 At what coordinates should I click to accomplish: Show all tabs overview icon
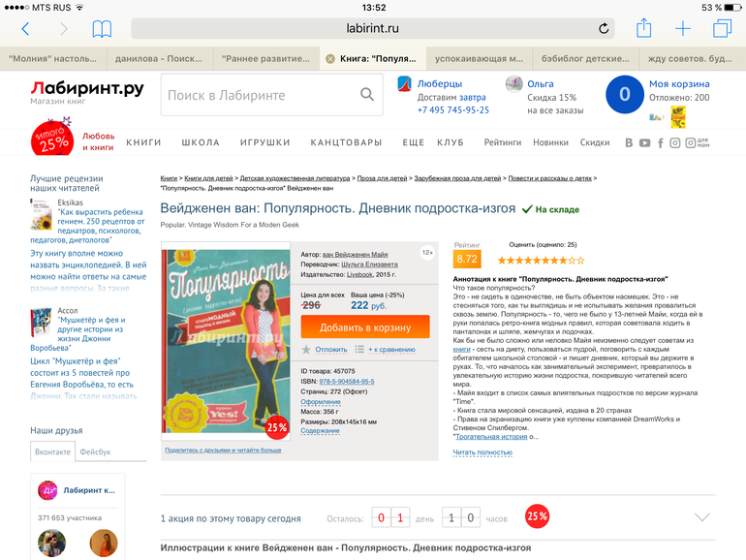722,28
